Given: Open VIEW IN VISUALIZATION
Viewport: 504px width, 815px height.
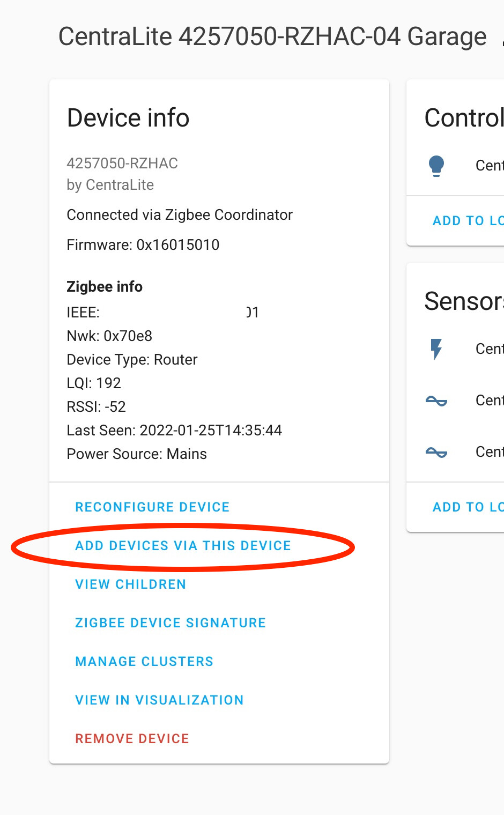Looking at the screenshot, I should pos(159,700).
